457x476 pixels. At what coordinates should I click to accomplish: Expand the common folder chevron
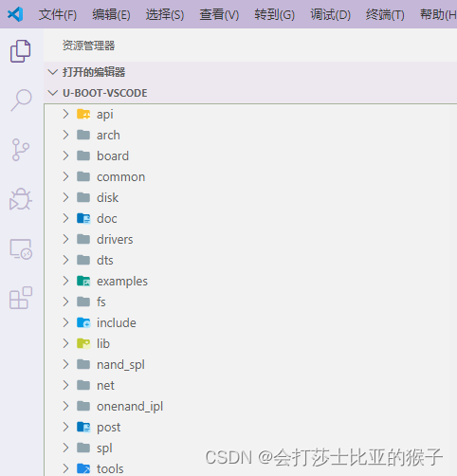pos(65,176)
